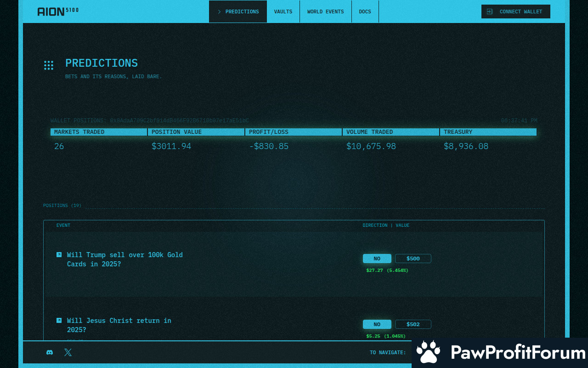Open the Jesus Christ event external link icon
588x368 pixels.
point(59,320)
